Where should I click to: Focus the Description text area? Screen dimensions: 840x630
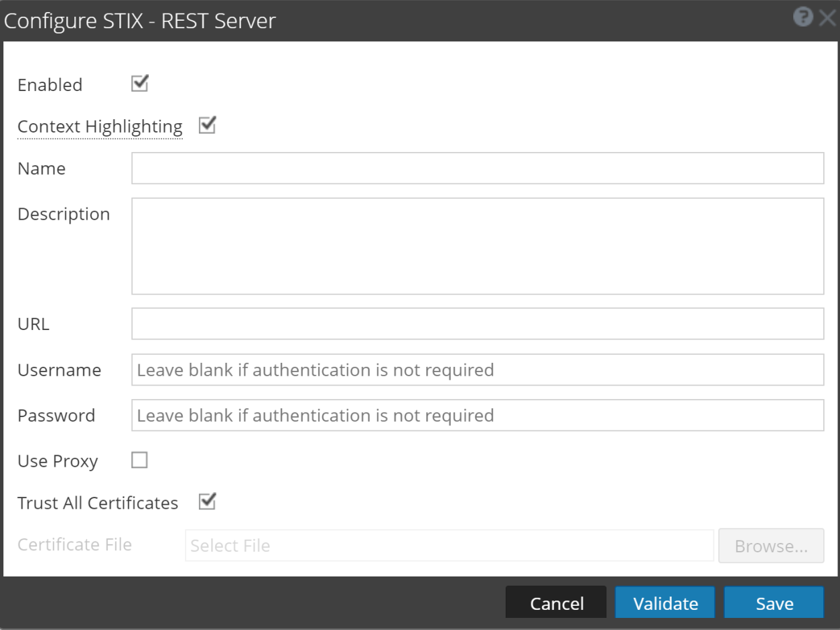pyautogui.click(x=477, y=246)
